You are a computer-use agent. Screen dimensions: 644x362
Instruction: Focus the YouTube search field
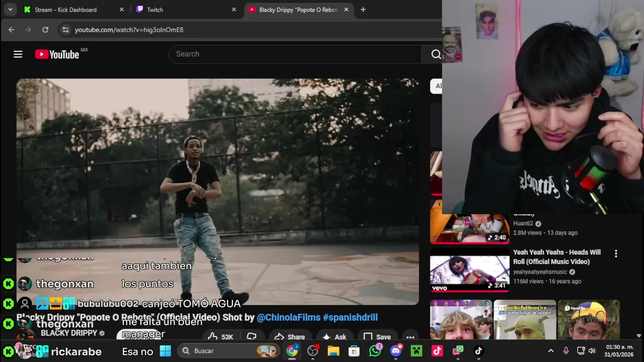[295, 54]
